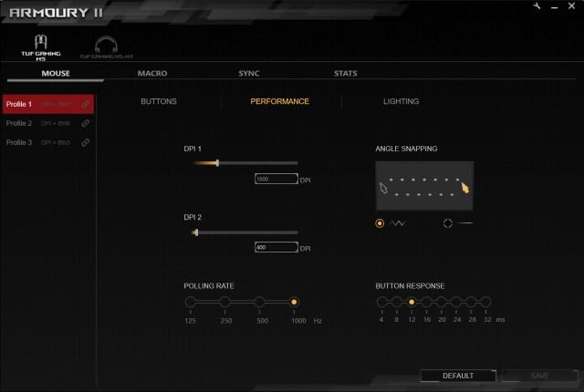Set polling rate to 125 Hz
Viewport: 584px width, 392px height.
[x=190, y=302]
